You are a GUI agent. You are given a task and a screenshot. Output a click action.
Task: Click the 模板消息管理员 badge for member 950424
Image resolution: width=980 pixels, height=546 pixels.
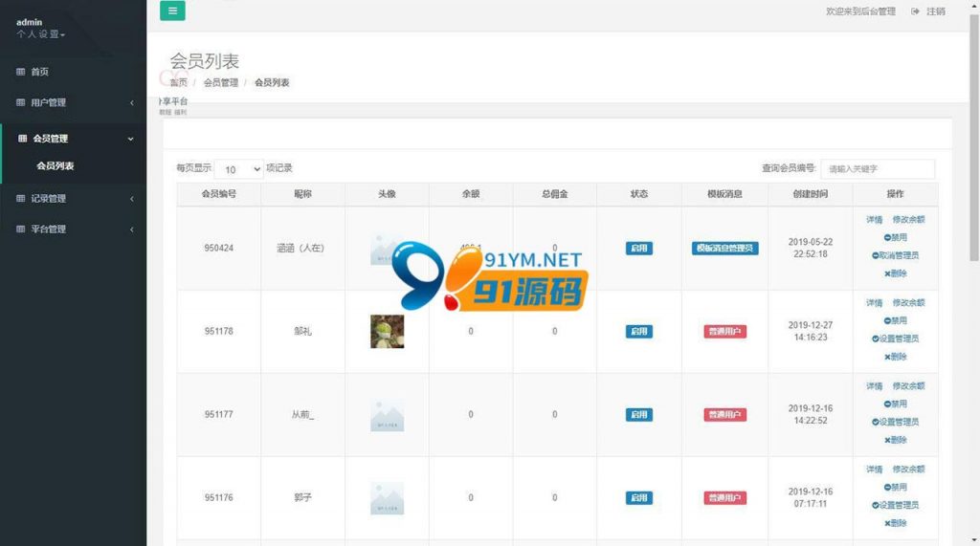pyautogui.click(x=725, y=248)
